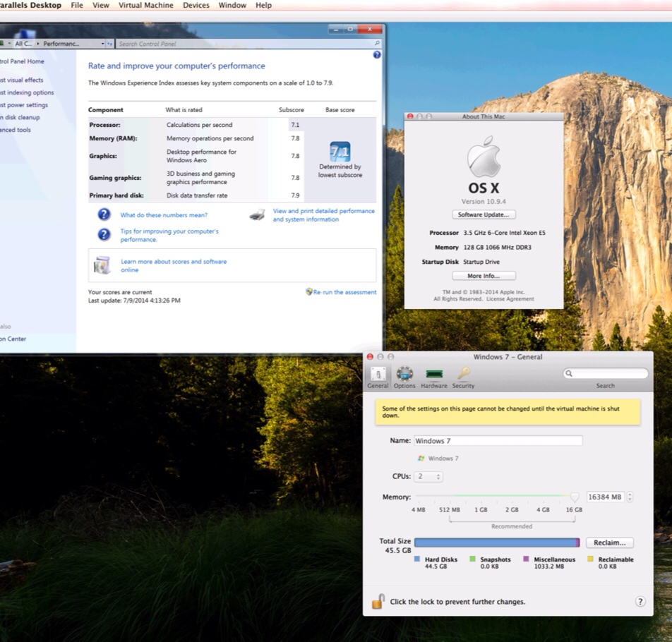The width and height of the screenshot is (672, 642).
Task: Click the 'Gaming graphics:' component row label
Action: pos(115,178)
